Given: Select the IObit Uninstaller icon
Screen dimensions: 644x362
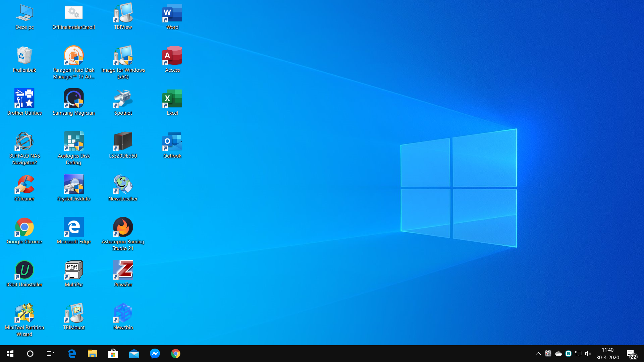Looking at the screenshot, I should click(24, 274).
